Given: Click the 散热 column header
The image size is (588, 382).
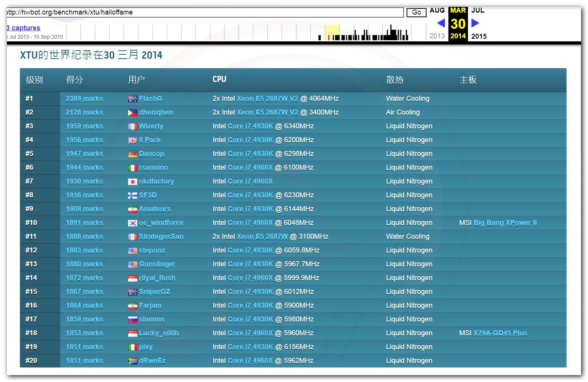Looking at the screenshot, I should click(395, 80).
